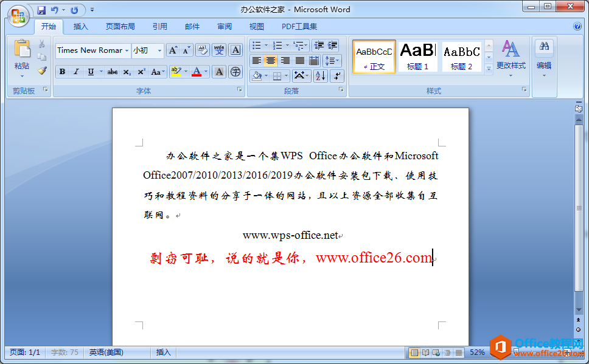Apply character border
This screenshot has width=589, height=364.
235,50
